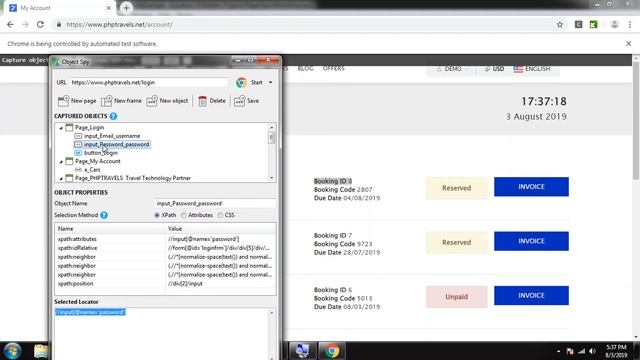The height and width of the screenshot is (360, 640).
Task: Click the Chrome Start browser icon
Action: pyautogui.click(x=241, y=82)
